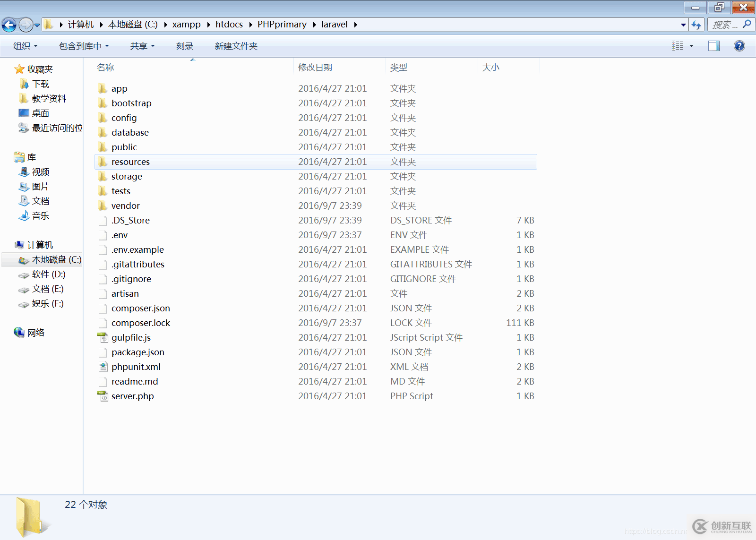756x540 pixels.
Task: Open 网络 in the navigation pane
Action: tap(29, 333)
